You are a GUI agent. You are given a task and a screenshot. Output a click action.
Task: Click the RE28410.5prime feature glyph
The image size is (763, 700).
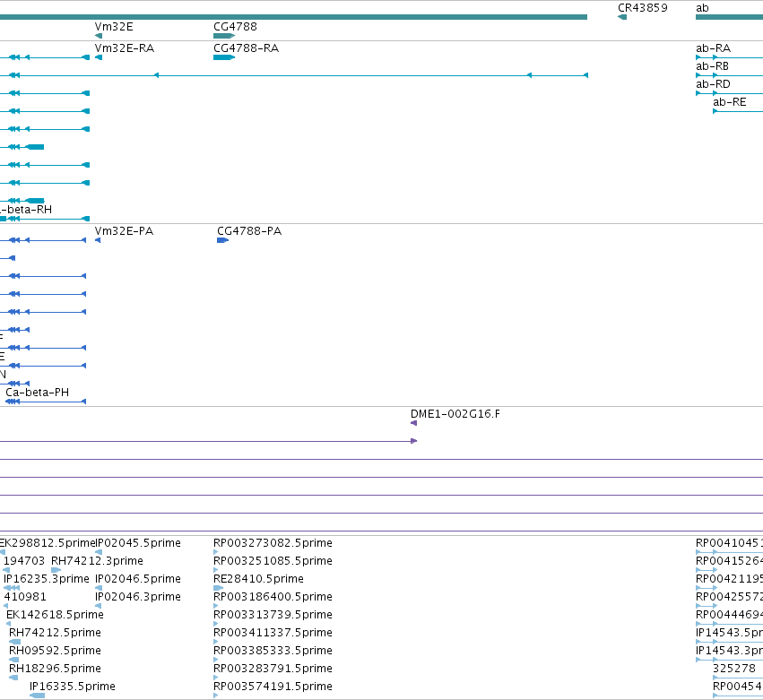click(x=219, y=588)
